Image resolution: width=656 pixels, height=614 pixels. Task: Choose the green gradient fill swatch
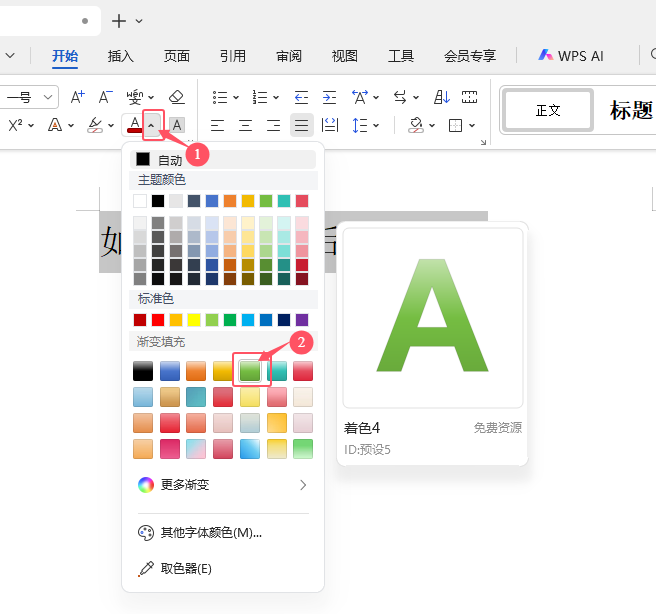(x=250, y=371)
